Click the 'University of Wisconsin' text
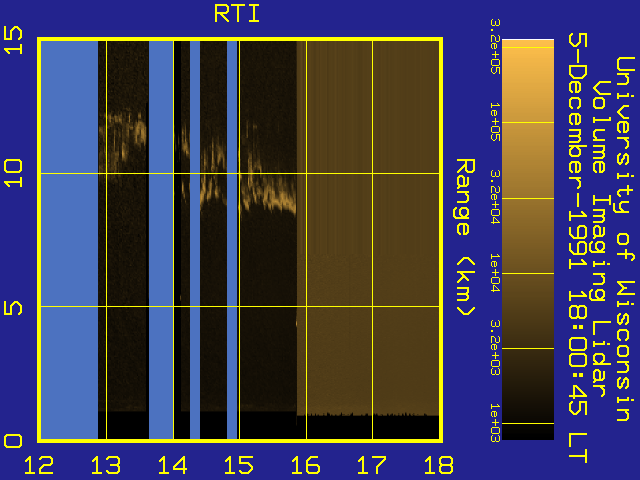Viewport: 640px width, 480px height. coord(624,239)
